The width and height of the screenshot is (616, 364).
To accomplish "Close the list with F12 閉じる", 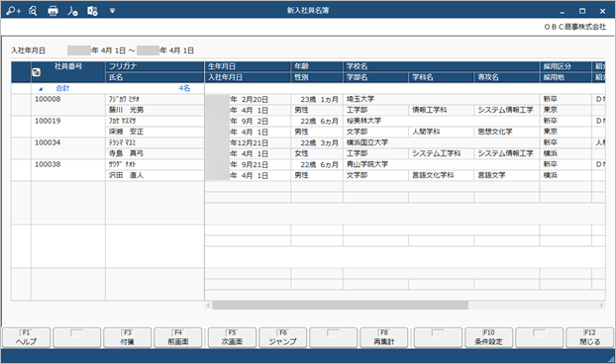I will (x=589, y=337).
